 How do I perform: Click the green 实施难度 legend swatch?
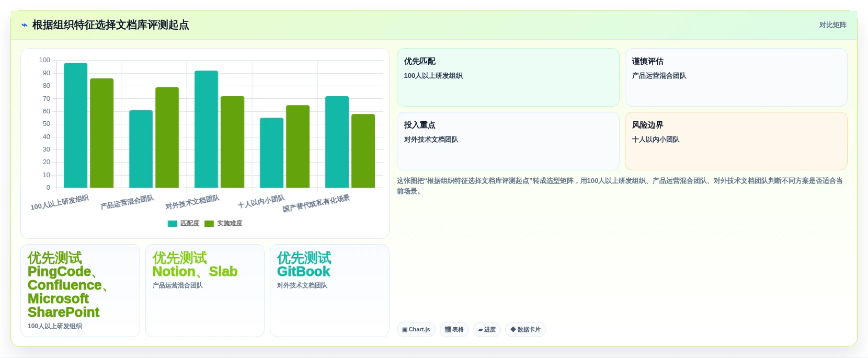(x=209, y=224)
